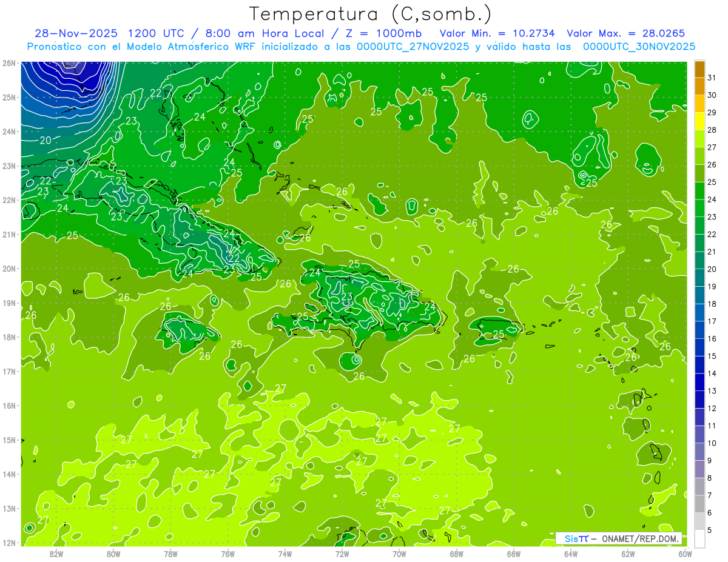Click the "26N" latitude axis label
Viewport: 728px width, 562px height.
(x=8, y=63)
